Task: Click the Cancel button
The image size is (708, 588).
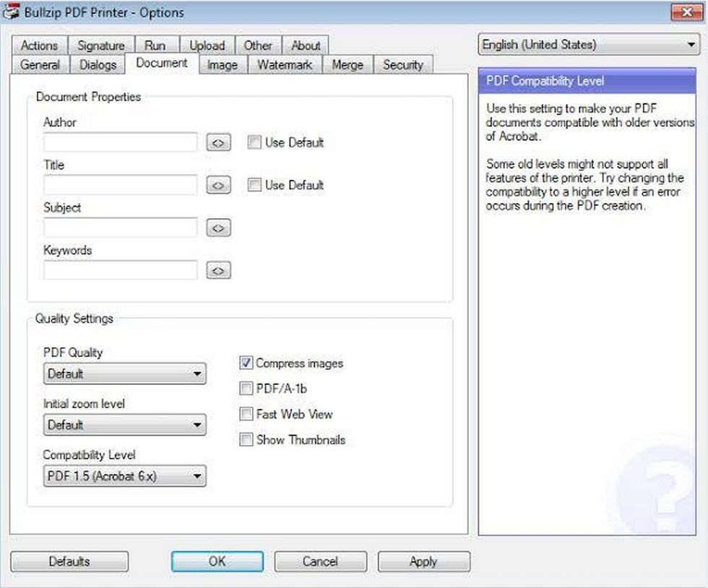Action: [320, 561]
